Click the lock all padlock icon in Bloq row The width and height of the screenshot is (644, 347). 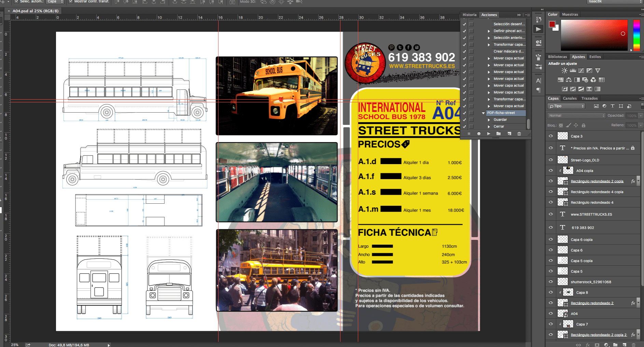(584, 125)
